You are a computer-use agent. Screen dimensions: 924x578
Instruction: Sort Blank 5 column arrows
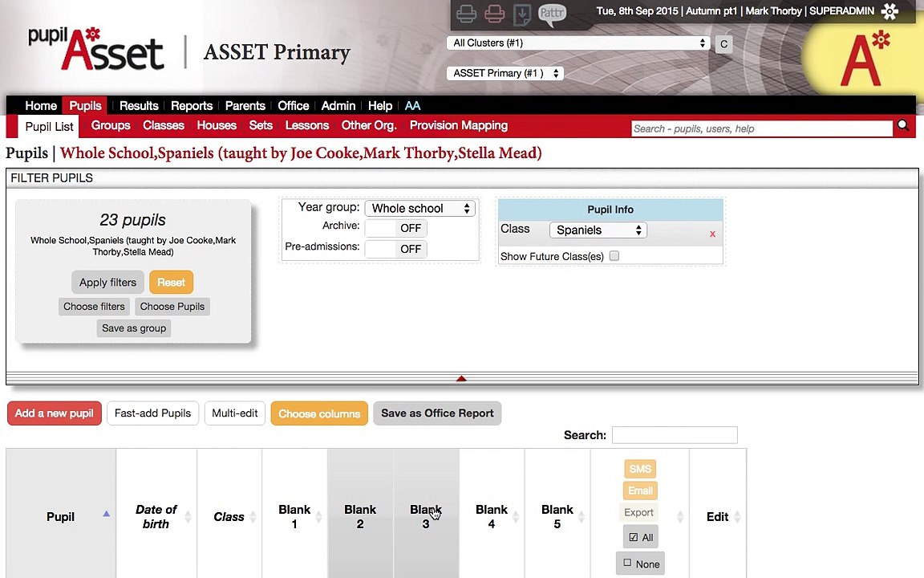click(582, 517)
